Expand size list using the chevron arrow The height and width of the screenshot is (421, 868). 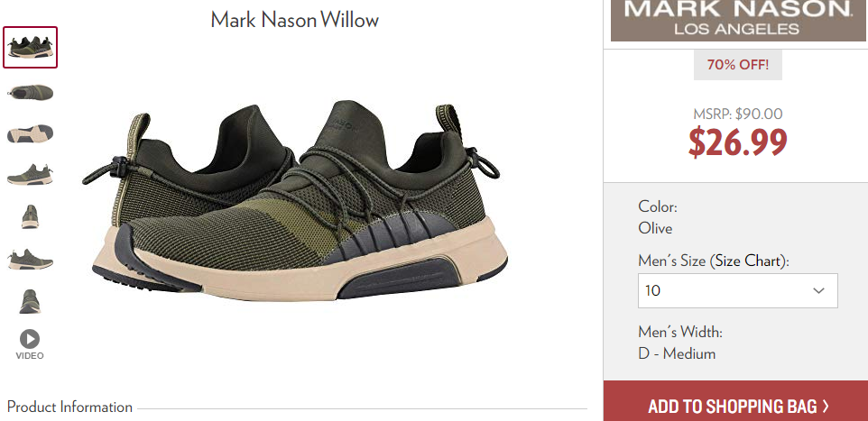point(818,290)
